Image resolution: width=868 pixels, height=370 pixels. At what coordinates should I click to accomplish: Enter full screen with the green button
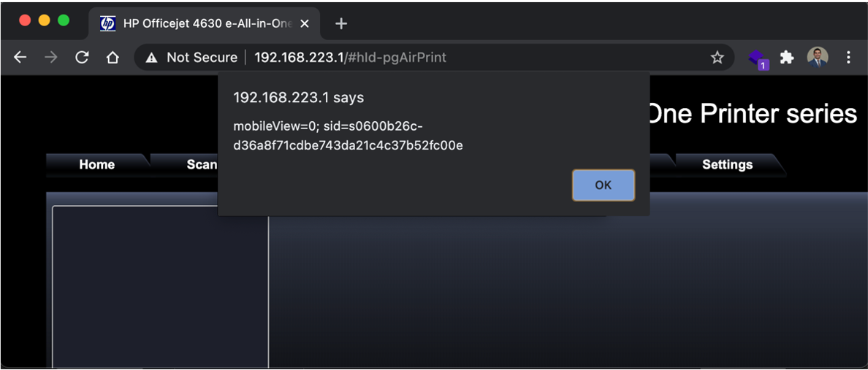tap(64, 20)
